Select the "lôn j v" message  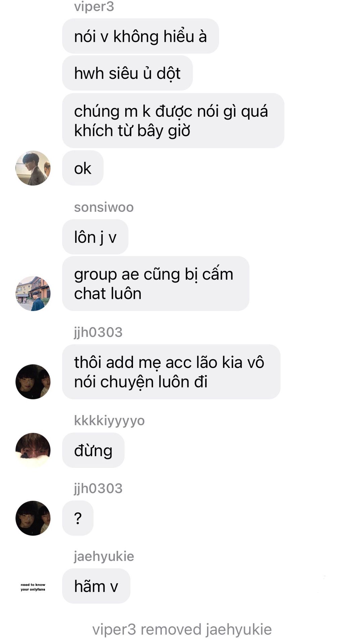[95, 237]
